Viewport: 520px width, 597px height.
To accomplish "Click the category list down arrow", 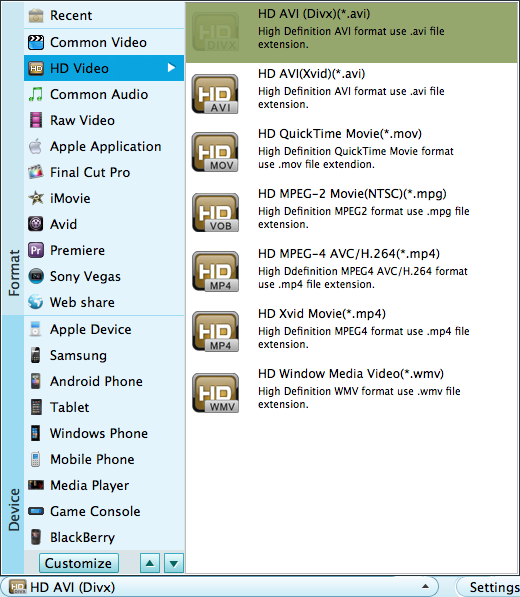I will pos(174,563).
